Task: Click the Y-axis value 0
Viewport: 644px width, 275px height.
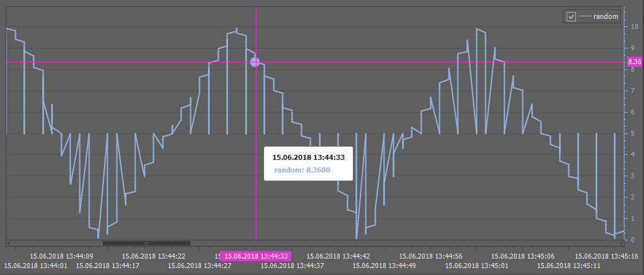Action: (x=633, y=240)
